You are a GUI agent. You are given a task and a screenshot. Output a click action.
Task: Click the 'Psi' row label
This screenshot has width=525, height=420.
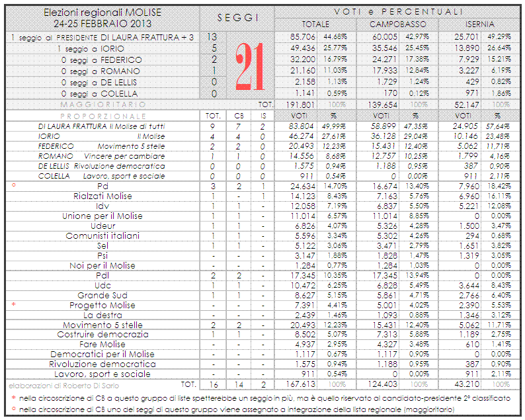[102, 256]
